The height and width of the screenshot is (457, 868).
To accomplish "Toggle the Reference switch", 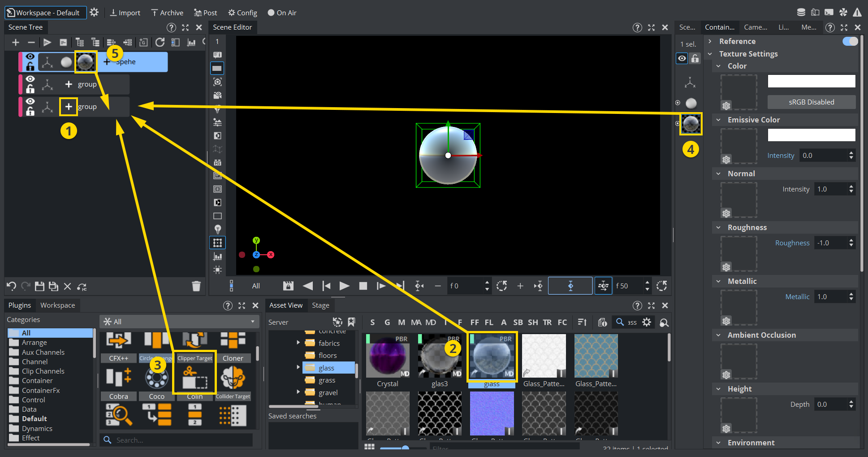I will coord(850,41).
